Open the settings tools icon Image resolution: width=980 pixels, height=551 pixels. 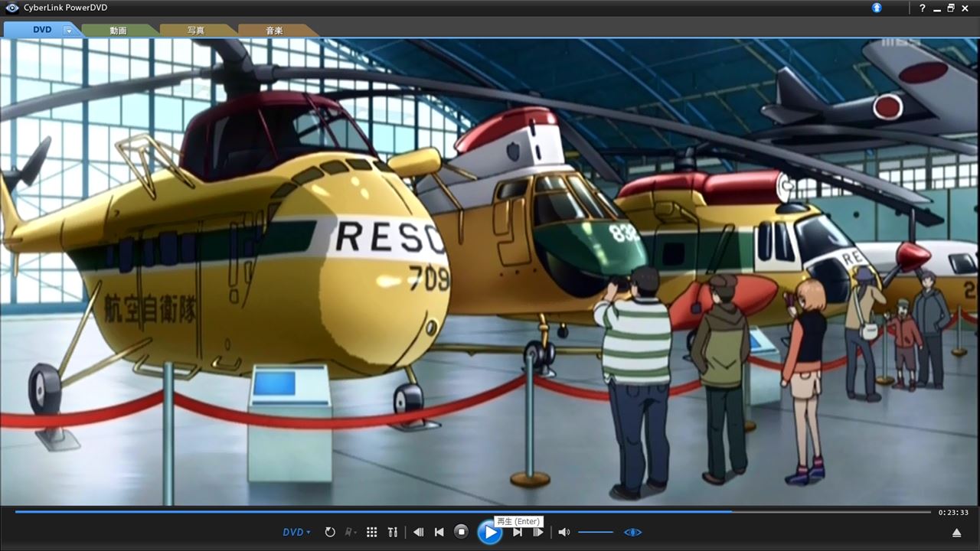click(393, 532)
